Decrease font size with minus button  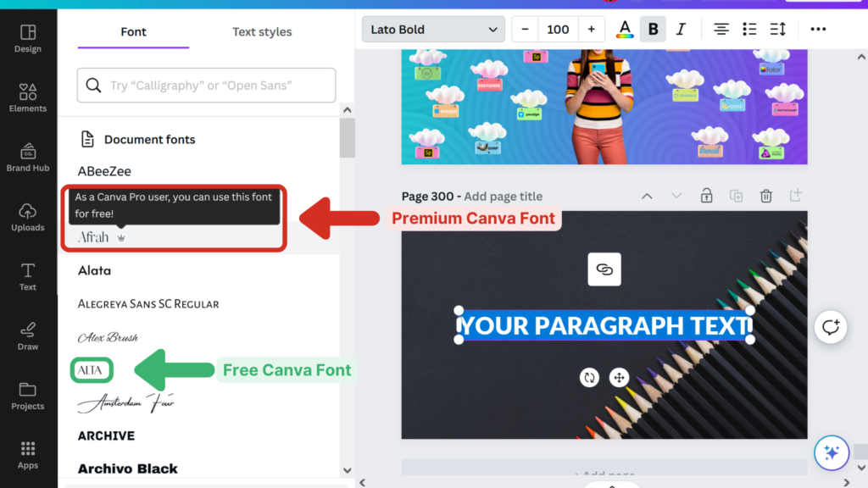pos(525,30)
